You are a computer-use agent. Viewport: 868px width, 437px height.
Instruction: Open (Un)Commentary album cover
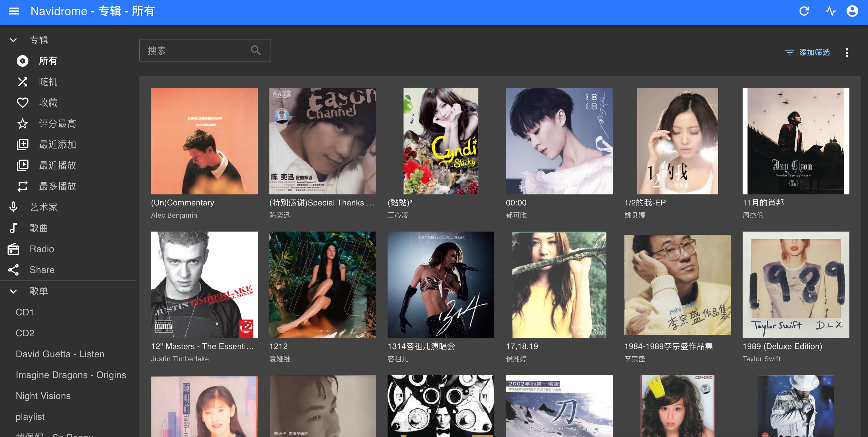pos(204,141)
